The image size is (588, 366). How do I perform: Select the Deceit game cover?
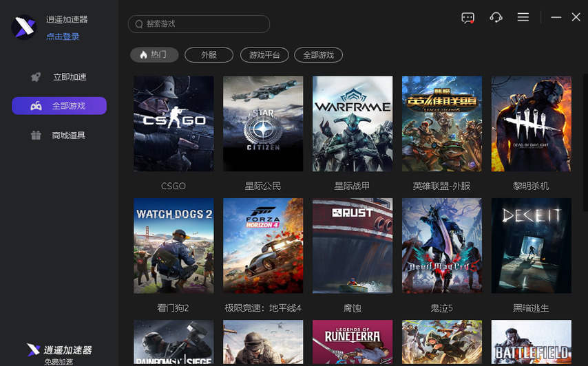tap(532, 246)
